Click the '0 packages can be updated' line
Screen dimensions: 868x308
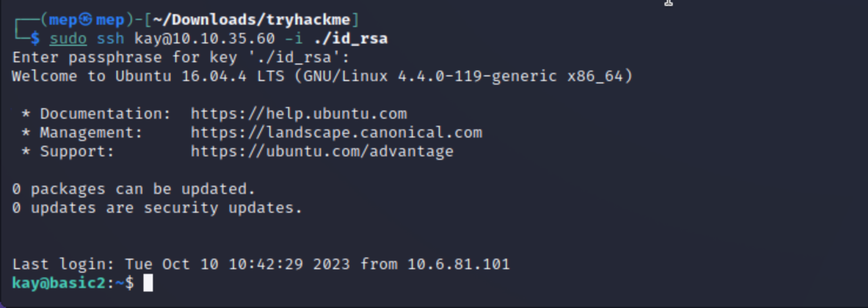(x=134, y=189)
